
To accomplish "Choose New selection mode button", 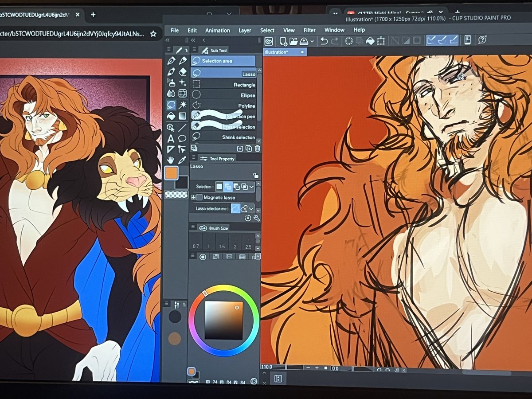I will click(x=219, y=187).
